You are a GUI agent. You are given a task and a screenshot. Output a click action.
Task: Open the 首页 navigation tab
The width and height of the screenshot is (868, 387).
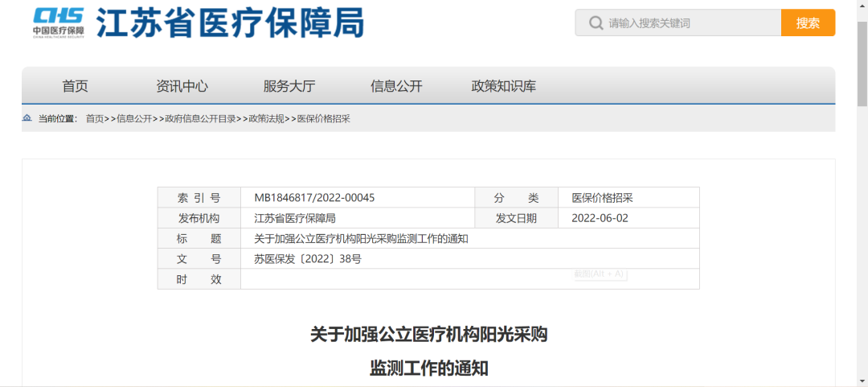pos(75,86)
